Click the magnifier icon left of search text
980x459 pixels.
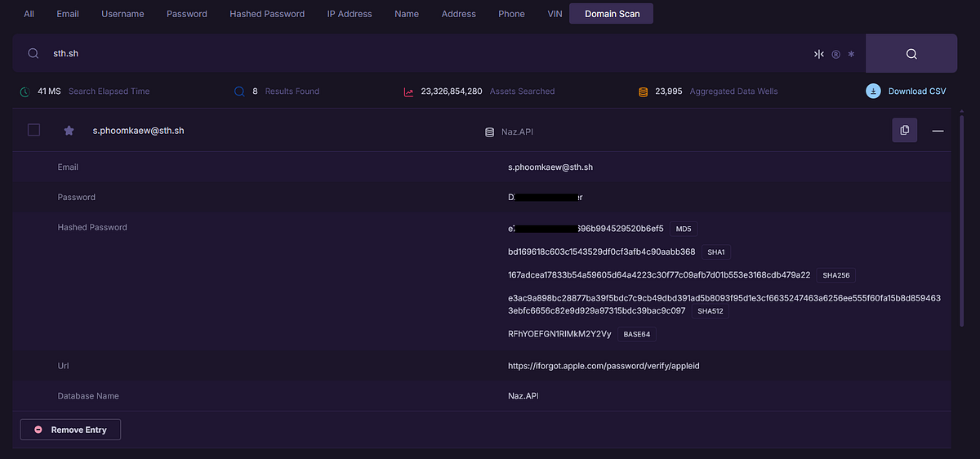click(x=33, y=53)
